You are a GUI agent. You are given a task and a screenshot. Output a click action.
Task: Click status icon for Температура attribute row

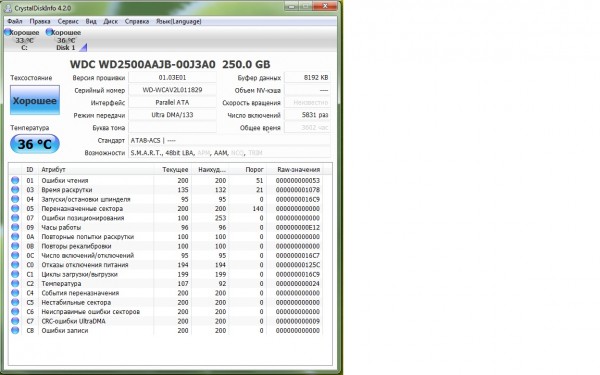pyautogui.click(x=15, y=284)
